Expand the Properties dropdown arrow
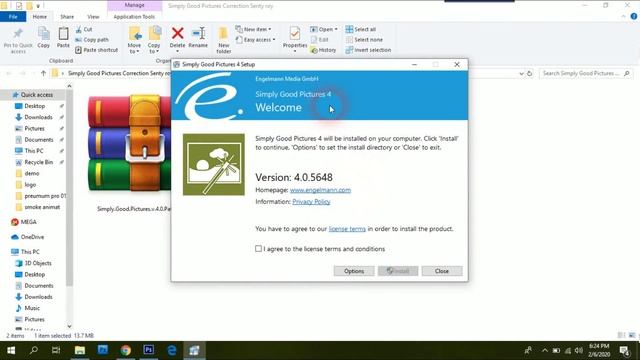Image resolution: width=640 pixels, height=360 pixels. (x=295, y=52)
